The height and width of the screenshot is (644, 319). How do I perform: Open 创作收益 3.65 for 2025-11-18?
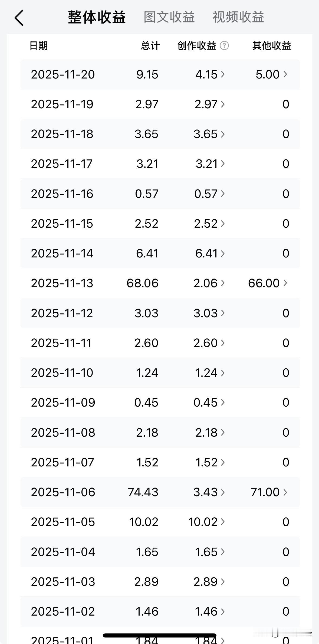209,134
